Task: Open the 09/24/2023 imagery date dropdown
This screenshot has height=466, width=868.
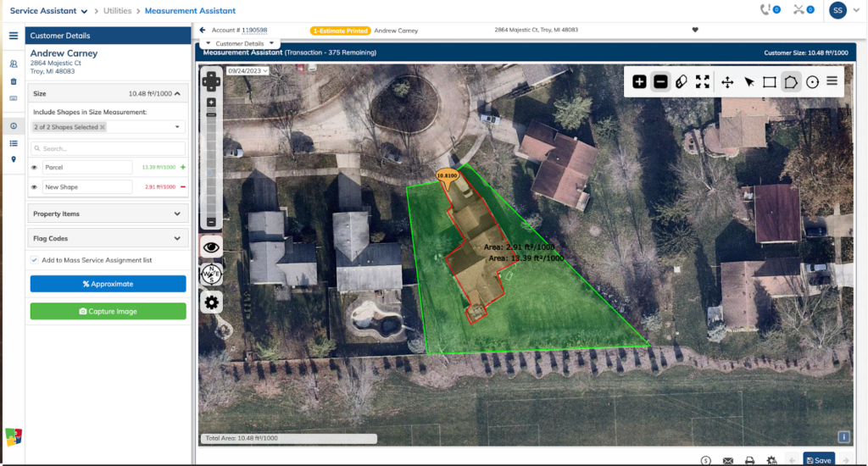Action: pyautogui.click(x=248, y=71)
